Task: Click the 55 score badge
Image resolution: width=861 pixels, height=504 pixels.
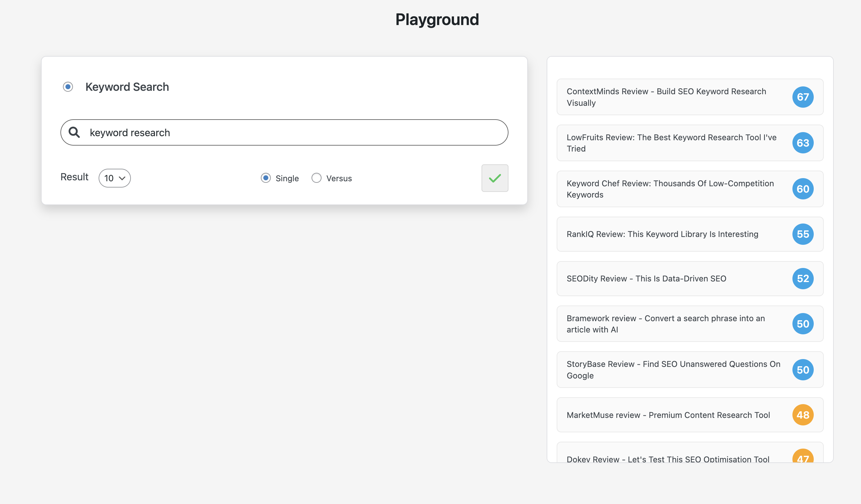Action: (803, 234)
